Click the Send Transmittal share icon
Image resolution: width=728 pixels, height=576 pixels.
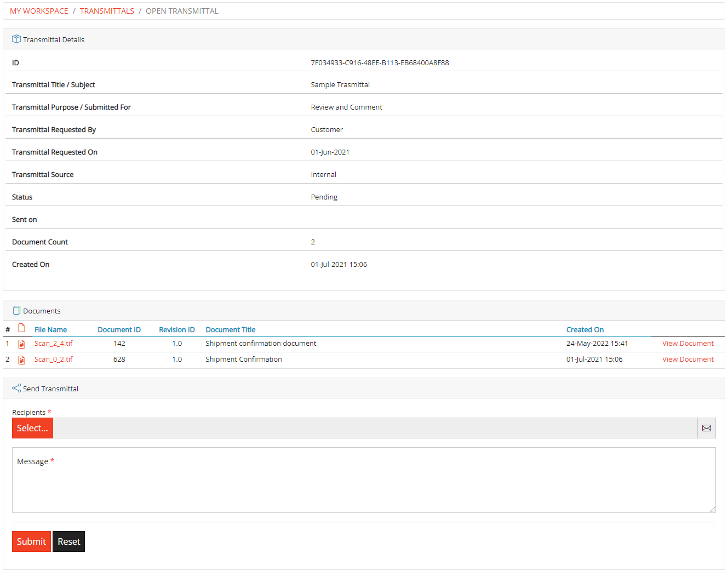pyautogui.click(x=15, y=388)
